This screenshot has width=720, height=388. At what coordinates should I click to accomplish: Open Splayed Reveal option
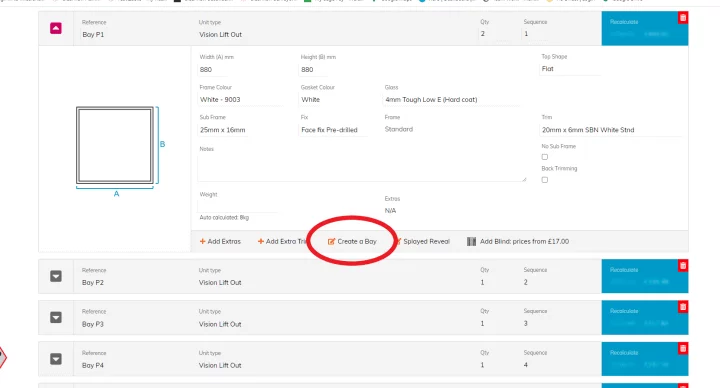[422, 241]
